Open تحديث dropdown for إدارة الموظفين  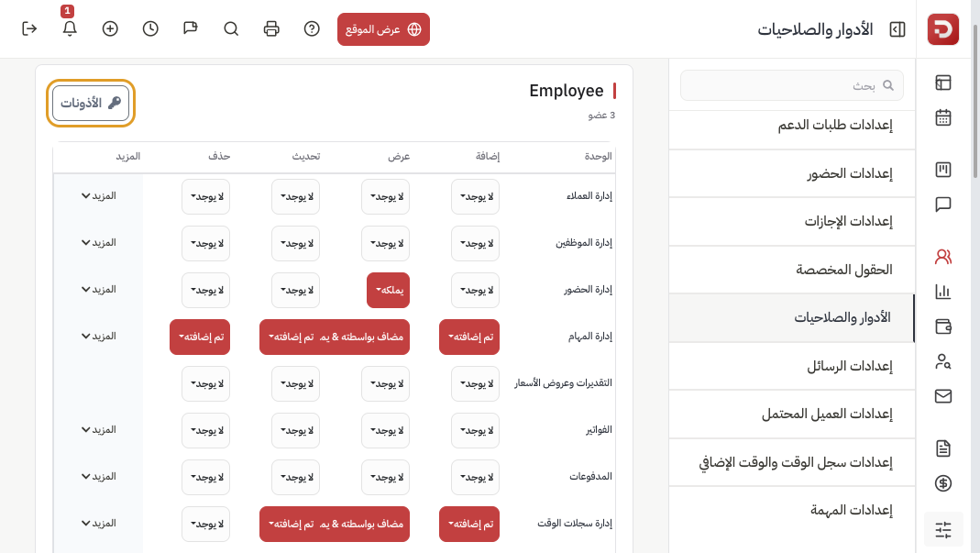pos(295,243)
